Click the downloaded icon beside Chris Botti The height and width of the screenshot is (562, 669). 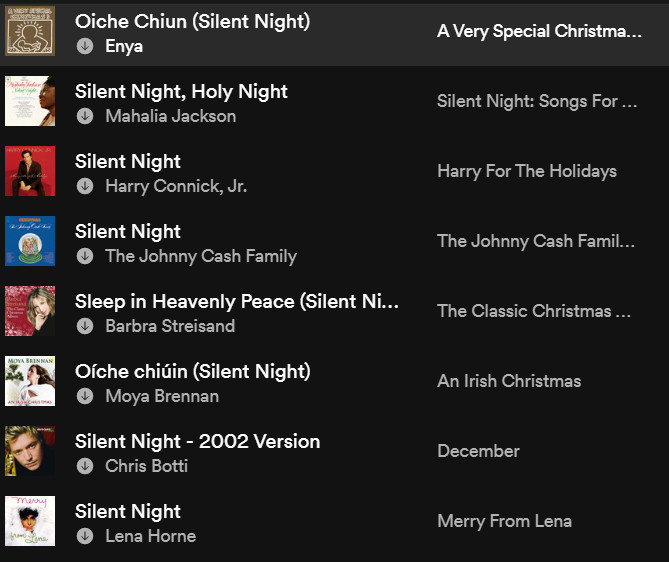point(85,466)
